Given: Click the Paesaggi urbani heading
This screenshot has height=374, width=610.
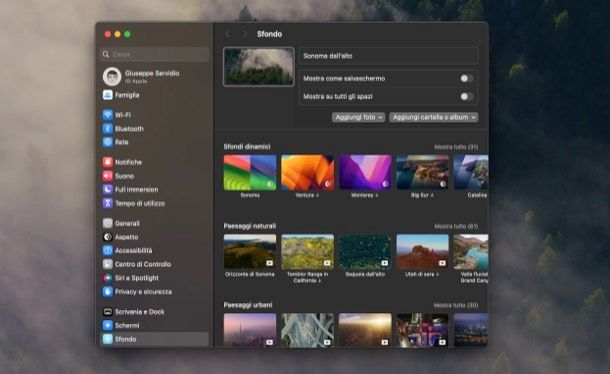Looking at the screenshot, I should [248, 305].
